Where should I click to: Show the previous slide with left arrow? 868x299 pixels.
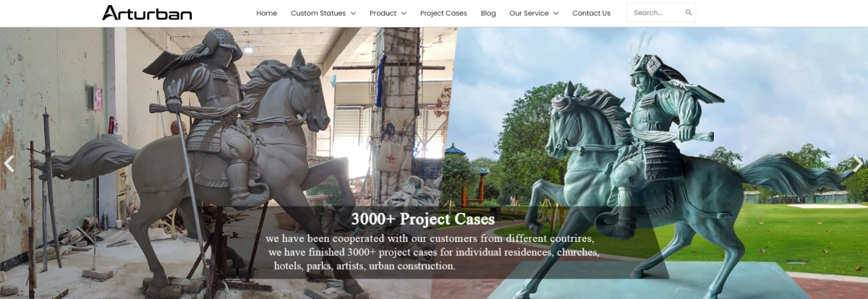coord(9,164)
